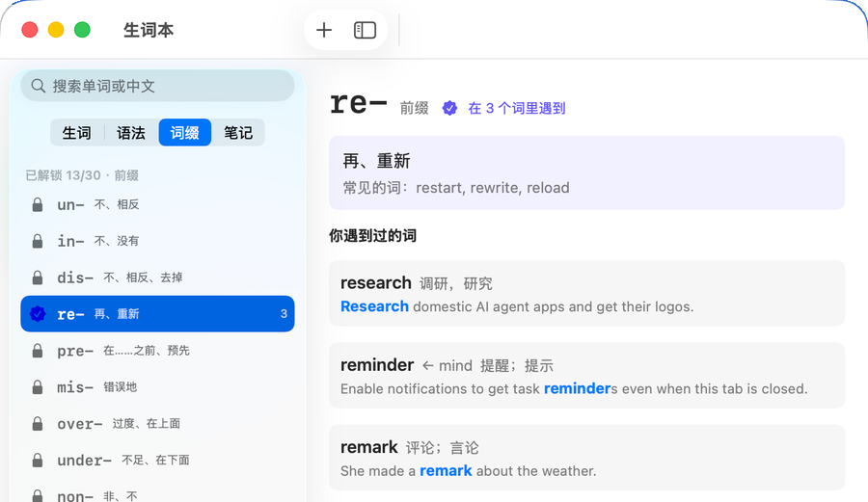
Task: Click the arrow icon before mind
Action: pos(428,365)
